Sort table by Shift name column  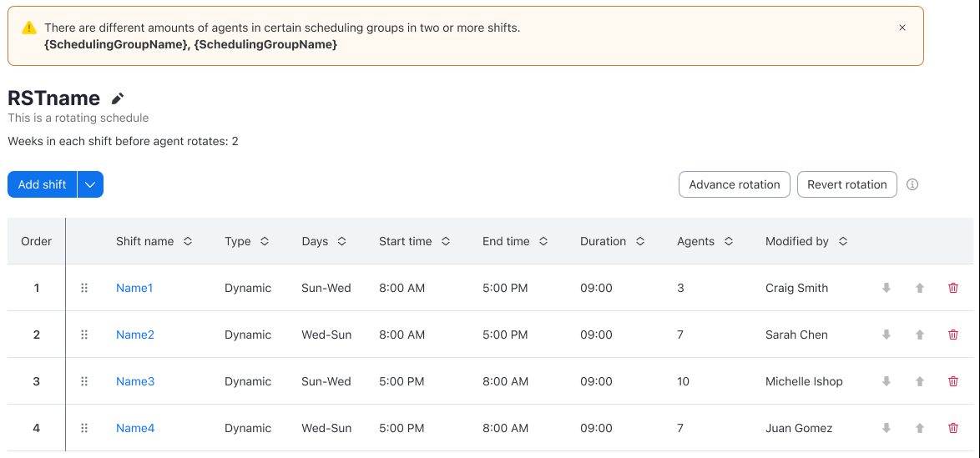coord(188,241)
